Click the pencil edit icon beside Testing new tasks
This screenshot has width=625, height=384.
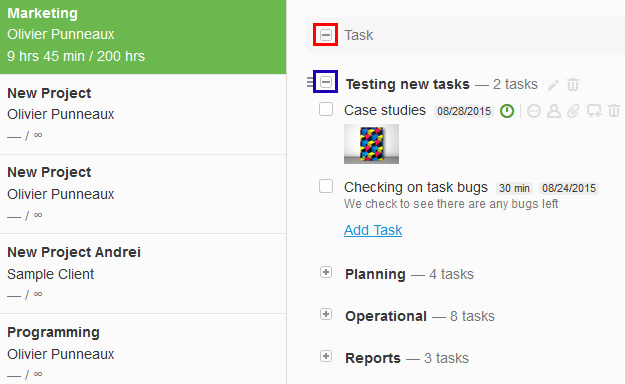[x=553, y=85]
